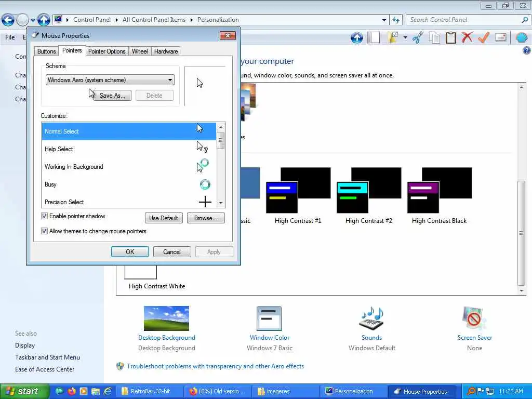The width and height of the screenshot is (532, 399).
Task: Launch Firefox from quick launch
Action: [72, 391]
